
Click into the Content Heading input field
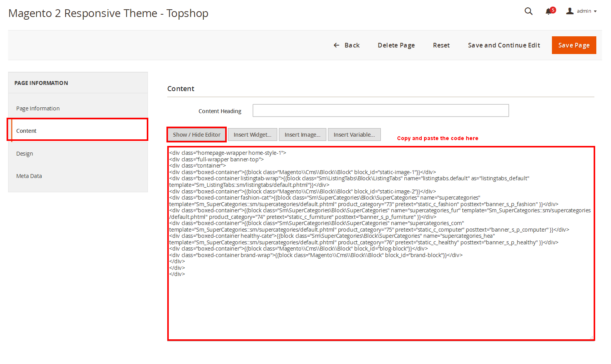coord(380,110)
